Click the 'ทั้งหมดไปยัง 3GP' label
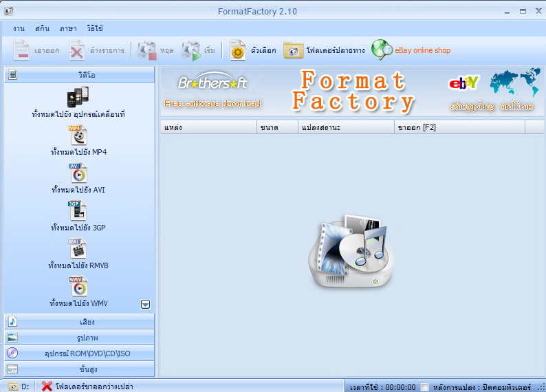The width and height of the screenshot is (546, 392). tap(78, 228)
